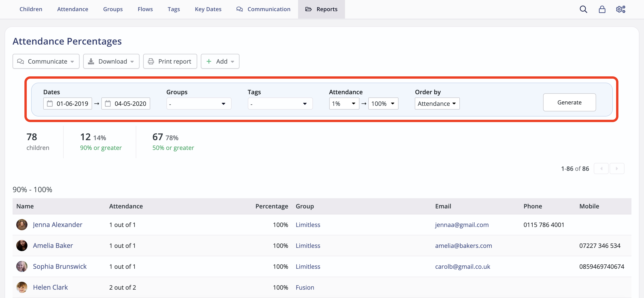644x298 pixels.
Task: Expand the minimum attendance 1% dropdown
Action: tap(344, 104)
